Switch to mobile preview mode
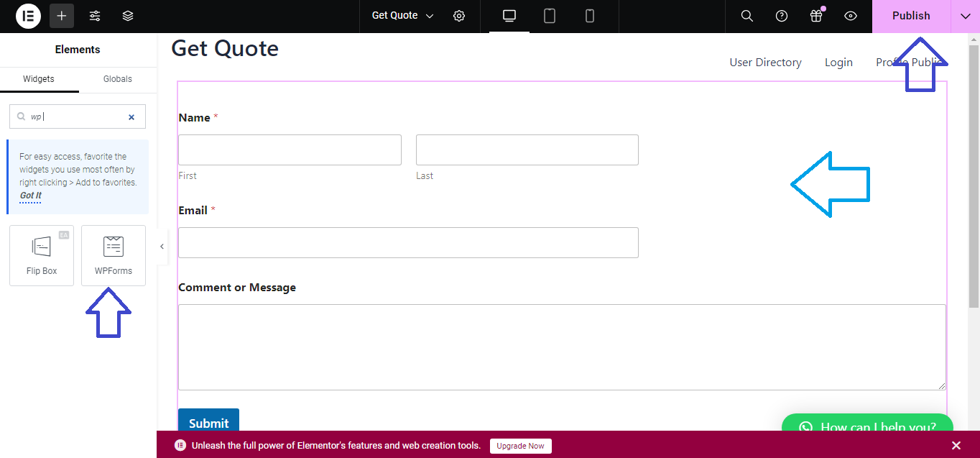 tap(590, 16)
